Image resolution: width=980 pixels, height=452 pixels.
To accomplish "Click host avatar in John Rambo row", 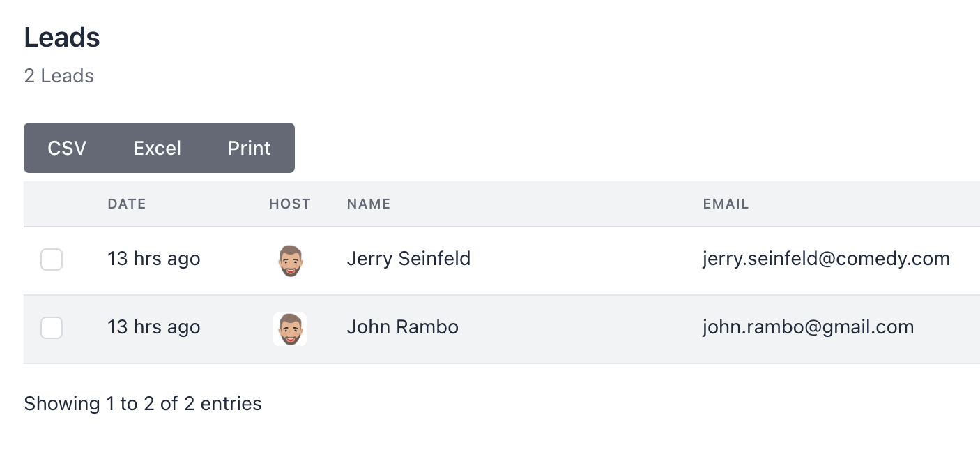I will pos(290,329).
